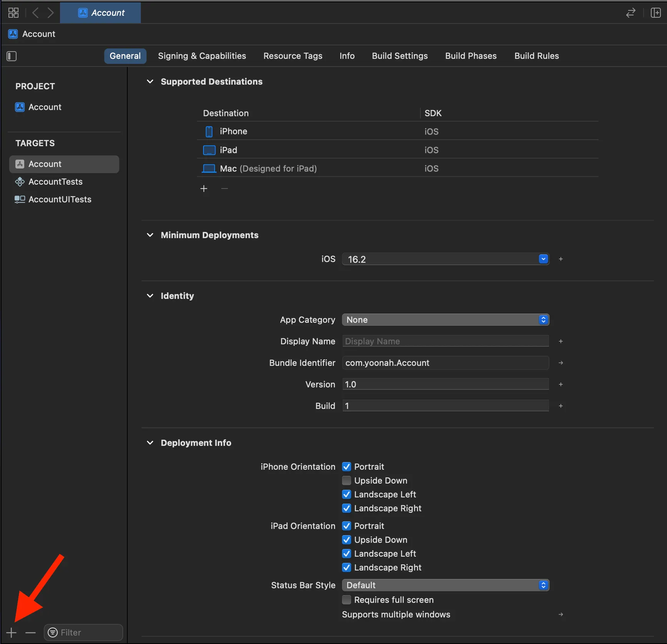Click the related items grid icon
This screenshot has width=667, height=644.
point(13,13)
